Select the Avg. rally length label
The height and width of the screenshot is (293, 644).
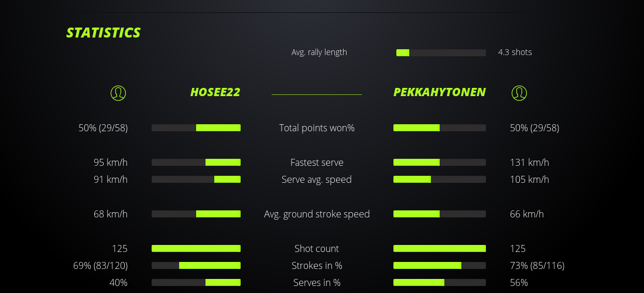tap(319, 52)
